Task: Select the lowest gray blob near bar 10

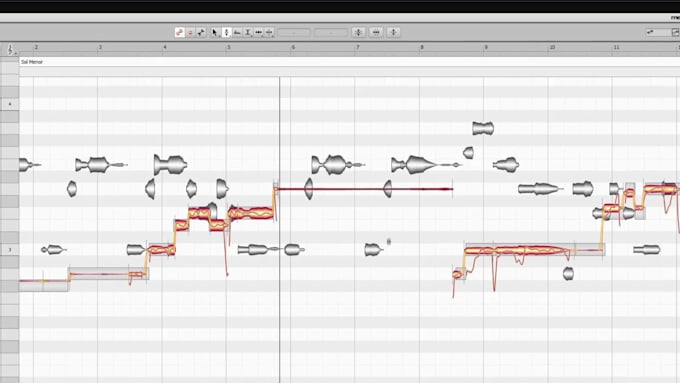Action: click(568, 273)
